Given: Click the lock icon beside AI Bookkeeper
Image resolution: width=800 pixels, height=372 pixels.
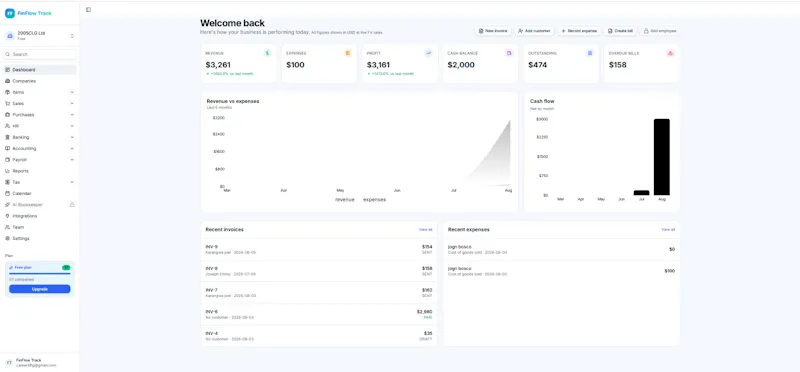Looking at the screenshot, I should click(x=72, y=205).
